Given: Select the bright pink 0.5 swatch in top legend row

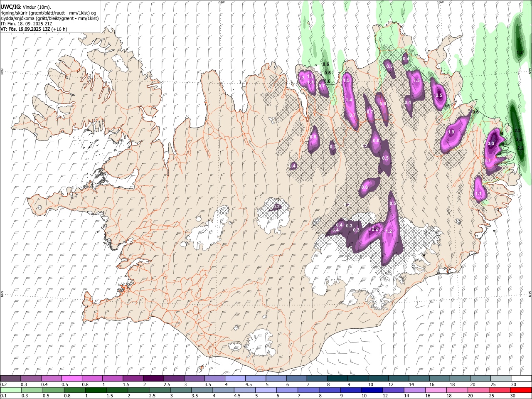Looking at the screenshot, I should 71,378.
